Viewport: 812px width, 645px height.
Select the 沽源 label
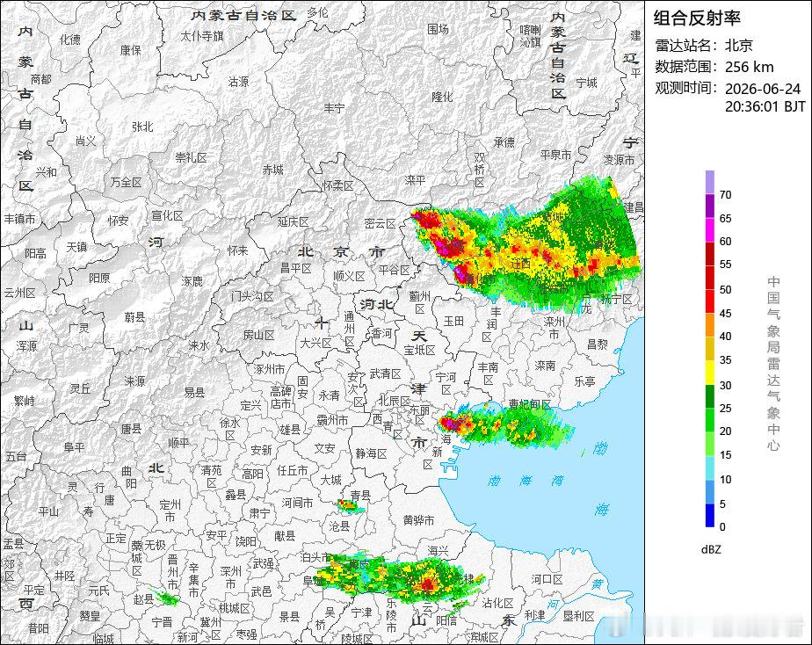coord(238,81)
